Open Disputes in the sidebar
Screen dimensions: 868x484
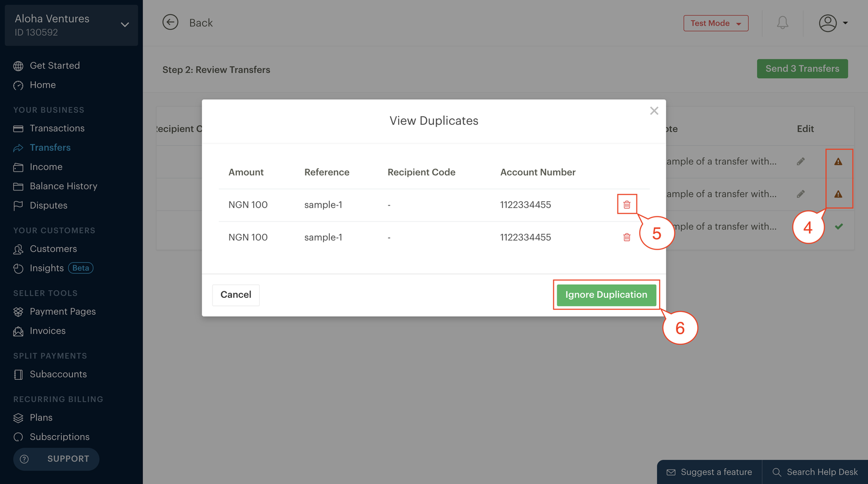point(41,206)
